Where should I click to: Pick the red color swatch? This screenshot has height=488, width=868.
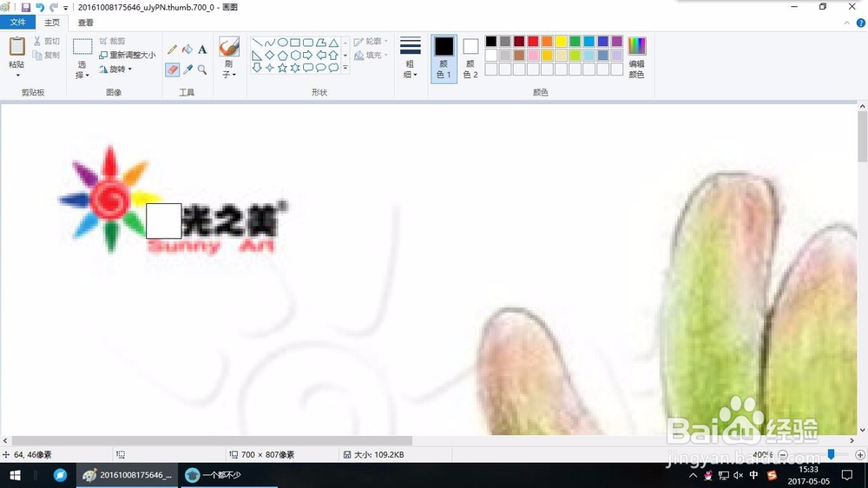(533, 42)
